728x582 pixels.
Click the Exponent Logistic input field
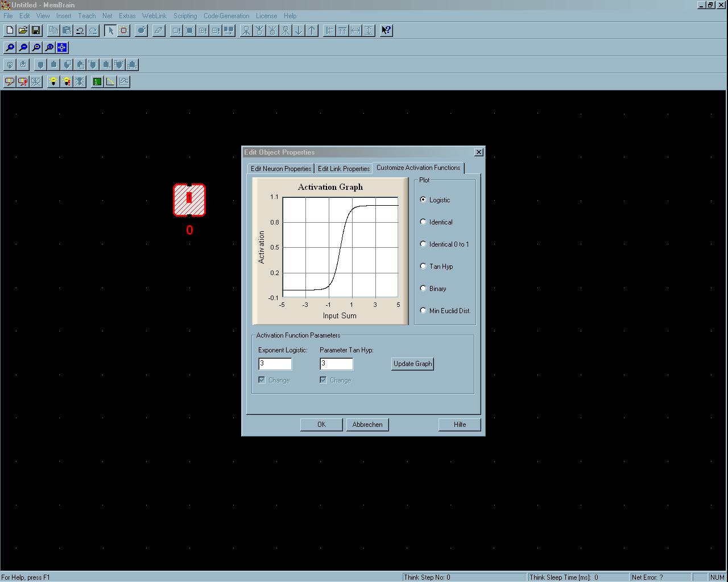pyautogui.click(x=275, y=364)
